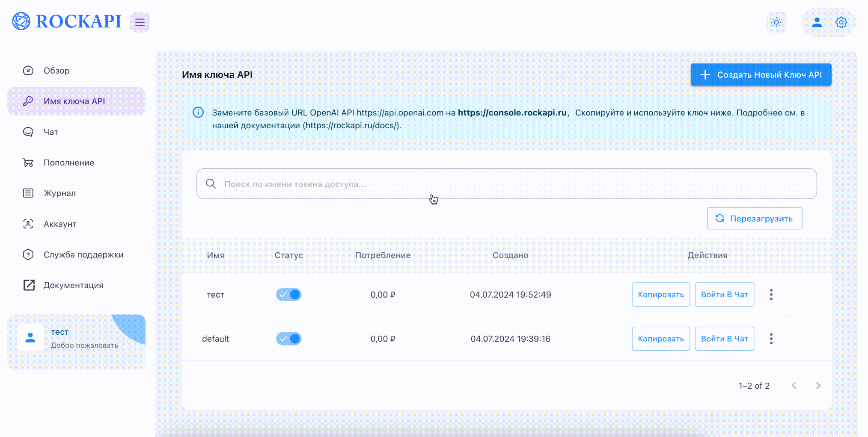This screenshot has width=868, height=437.
Task: Open the user profile icon in header
Action: tap(817, 22)
